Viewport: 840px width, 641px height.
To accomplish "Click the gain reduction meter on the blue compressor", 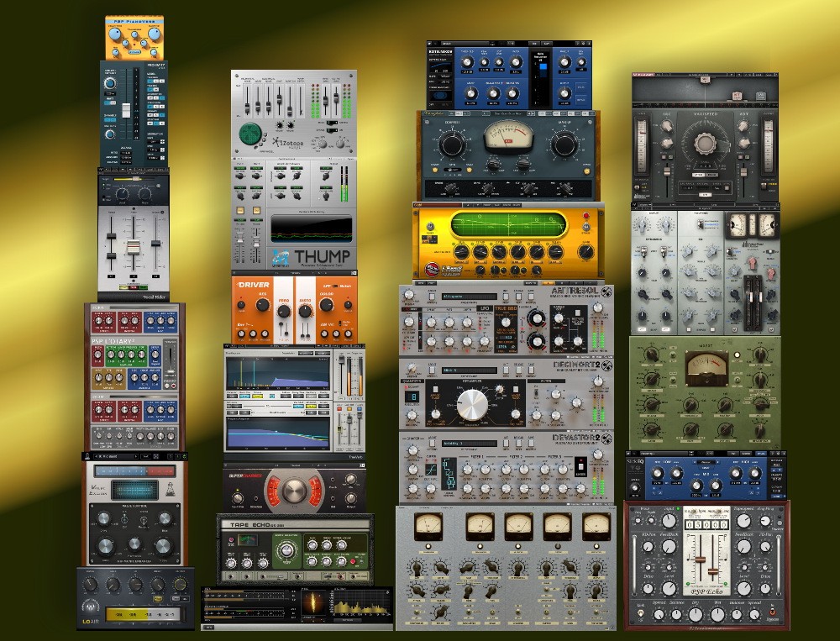I will coord(539,81).
